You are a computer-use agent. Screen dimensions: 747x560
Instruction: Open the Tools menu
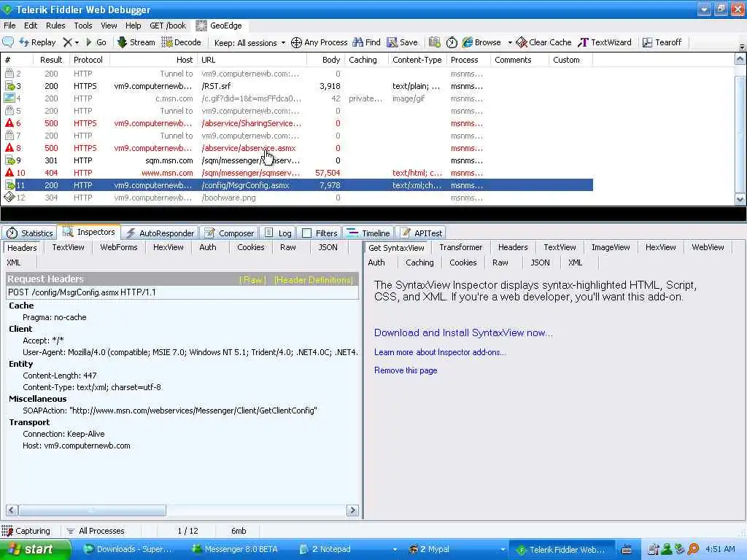click(x=83, y=26)
